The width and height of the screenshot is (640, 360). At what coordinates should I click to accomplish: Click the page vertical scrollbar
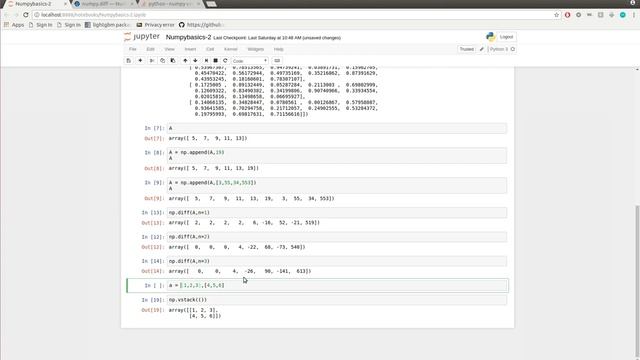[x=637, y=282]
